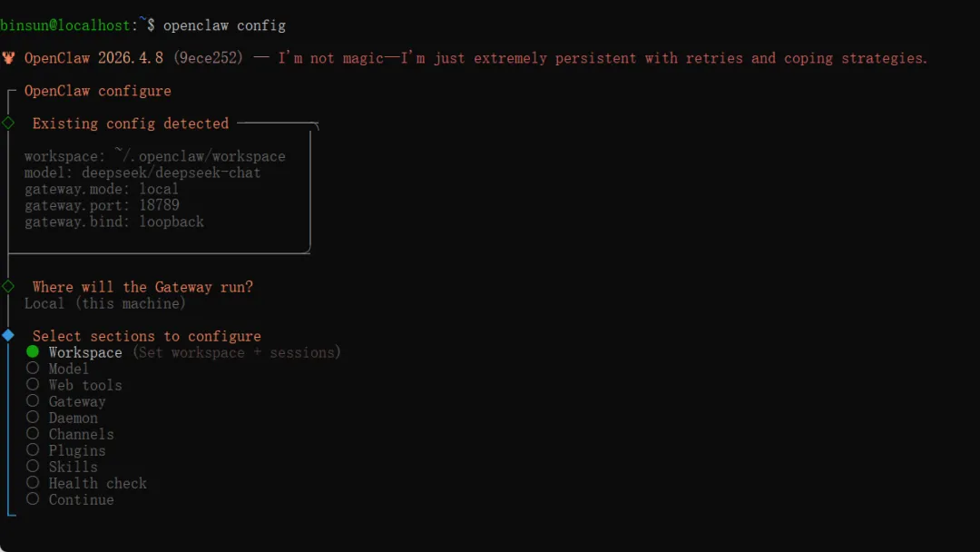Select the Workspace radio option
The height and width of the screenshot is (552, 980).
33,351
